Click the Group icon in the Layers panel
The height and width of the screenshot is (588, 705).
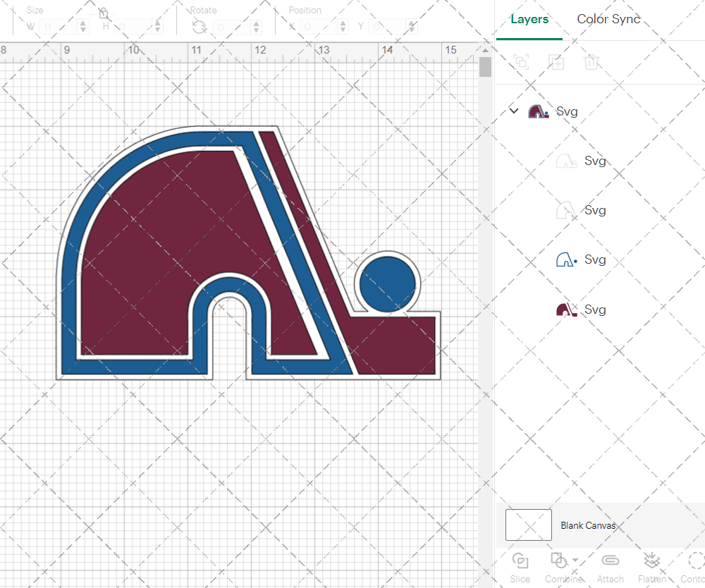pos(521,61)
